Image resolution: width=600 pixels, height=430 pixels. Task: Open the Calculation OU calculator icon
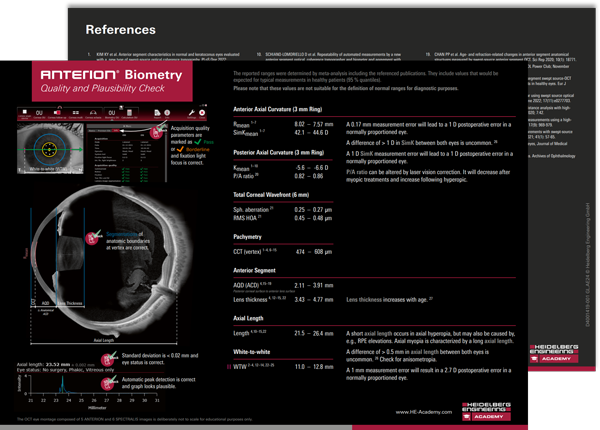pos(129,114)
